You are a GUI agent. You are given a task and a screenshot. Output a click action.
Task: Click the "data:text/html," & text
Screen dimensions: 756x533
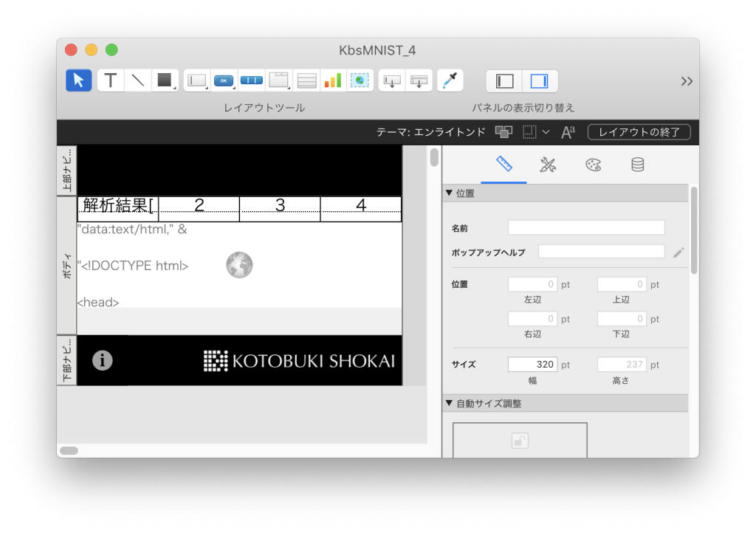(132, 230)
